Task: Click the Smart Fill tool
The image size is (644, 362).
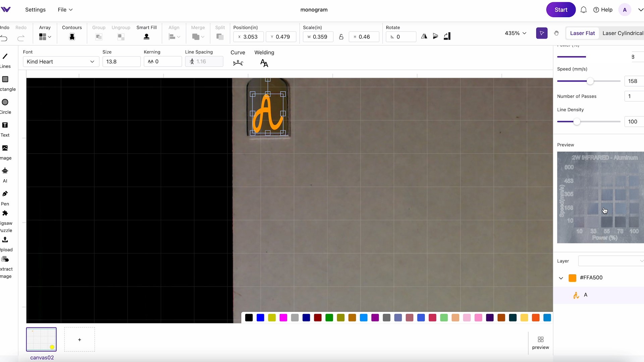Action: coord(146,36)
